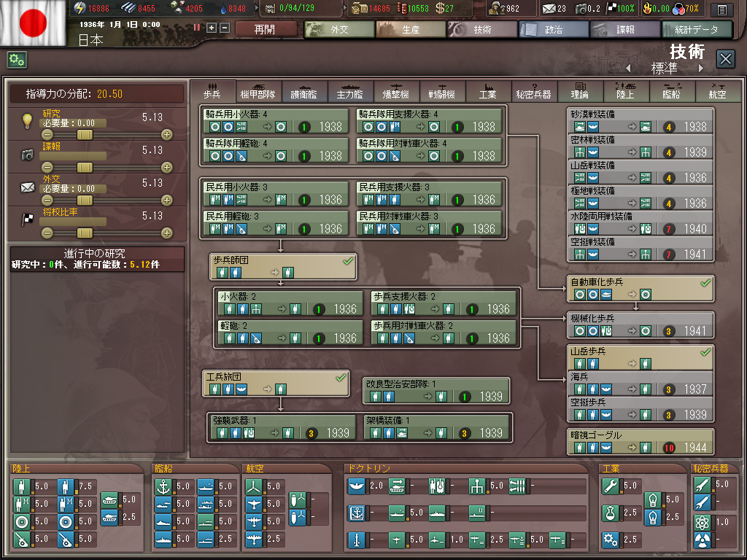This screenshot has height=560, width=747.
Task: Click the dollar sign money icon
Action: tap(440, 9)
